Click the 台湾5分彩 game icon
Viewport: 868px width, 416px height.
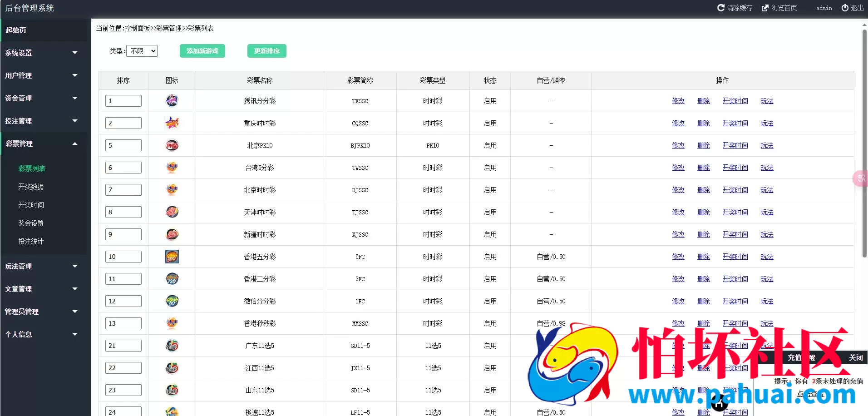[172, 167]
